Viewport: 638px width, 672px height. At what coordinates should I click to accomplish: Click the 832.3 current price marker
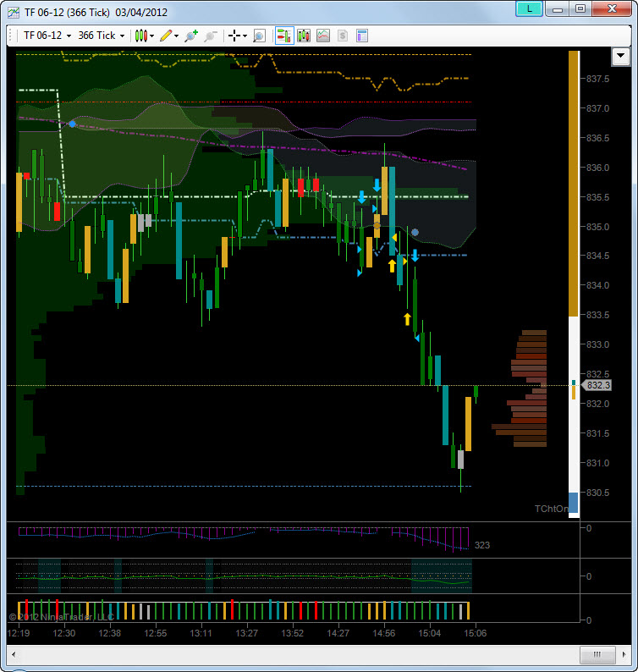(x=597, y=385)
